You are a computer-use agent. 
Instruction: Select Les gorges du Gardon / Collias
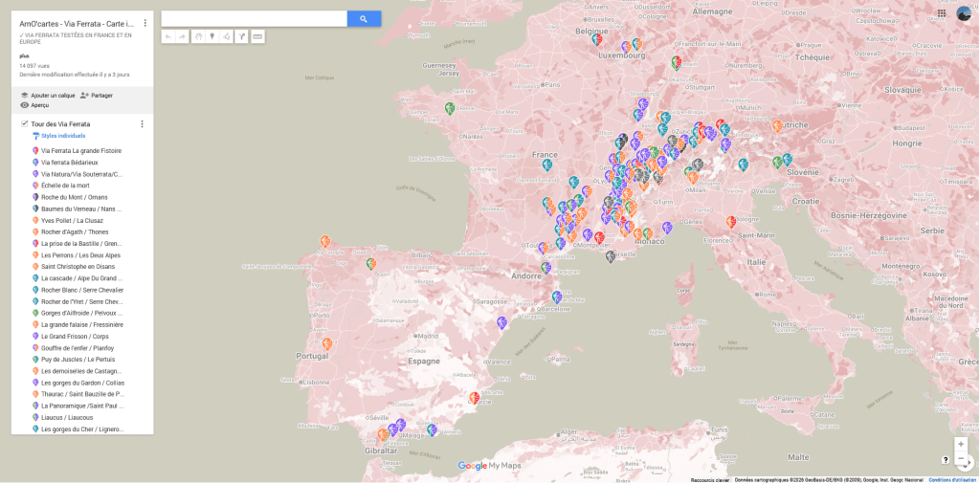click(x=82, y=383)
